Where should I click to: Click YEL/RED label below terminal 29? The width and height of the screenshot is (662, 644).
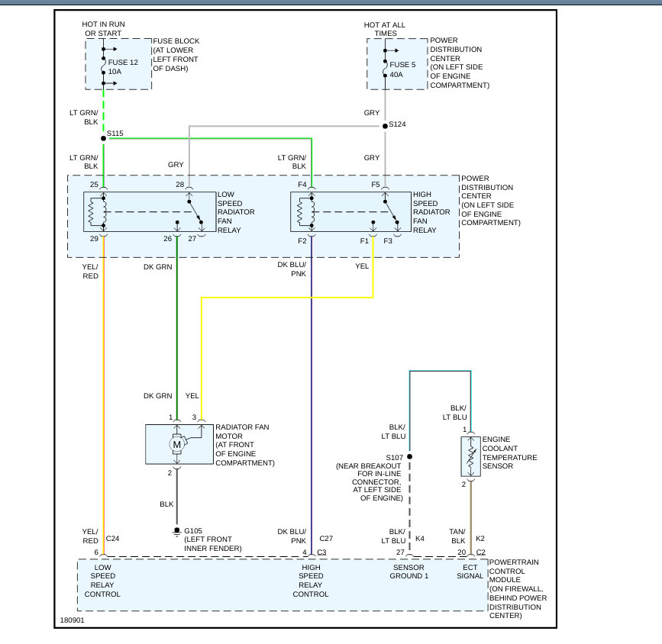90,272
